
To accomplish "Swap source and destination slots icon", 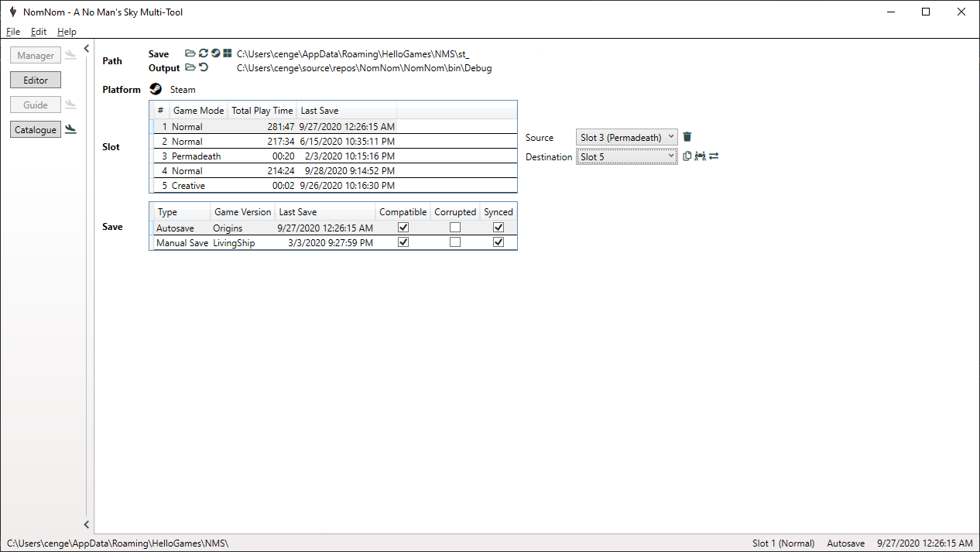I will 714,156.
